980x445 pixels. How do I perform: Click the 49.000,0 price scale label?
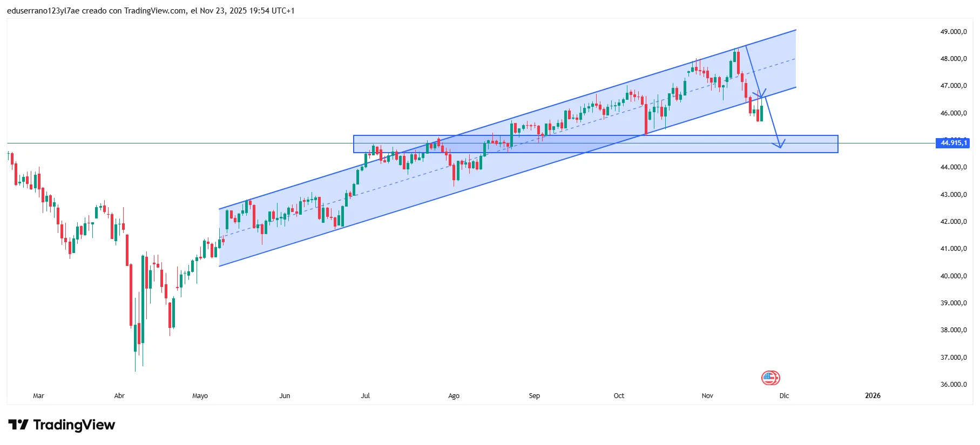click(954, 32)
